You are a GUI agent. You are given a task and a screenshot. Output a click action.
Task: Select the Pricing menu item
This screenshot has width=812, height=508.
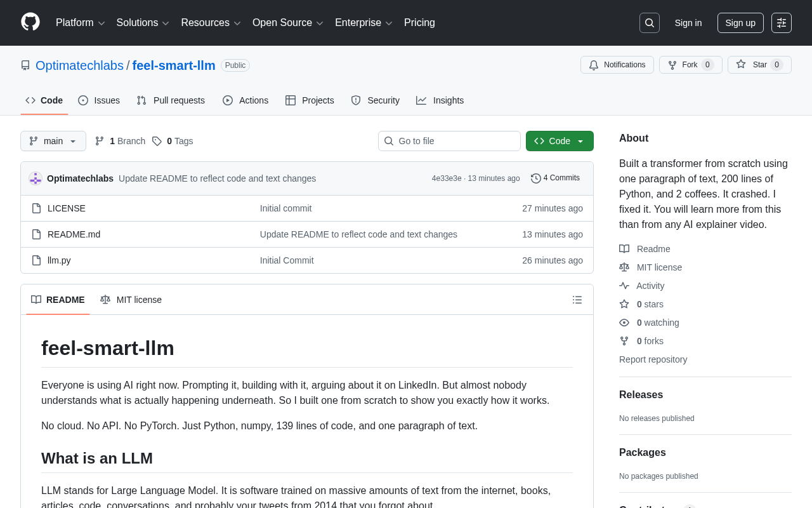tap(419, 22)
